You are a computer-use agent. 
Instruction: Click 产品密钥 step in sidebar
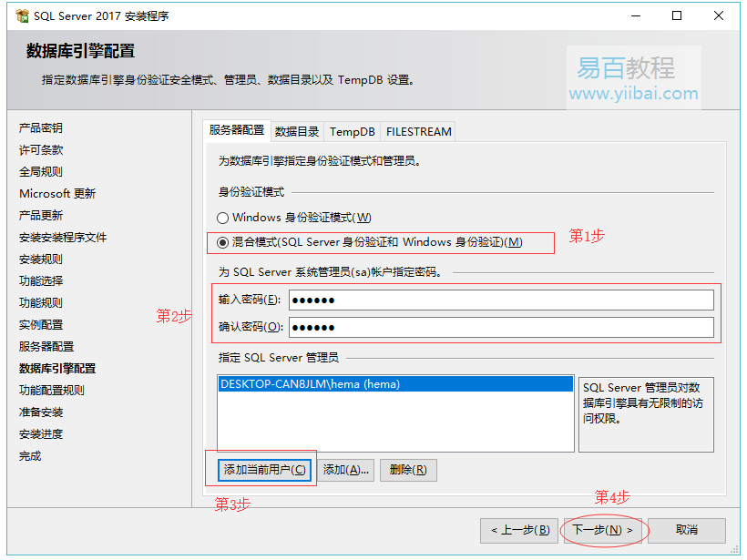coord(41,128)
